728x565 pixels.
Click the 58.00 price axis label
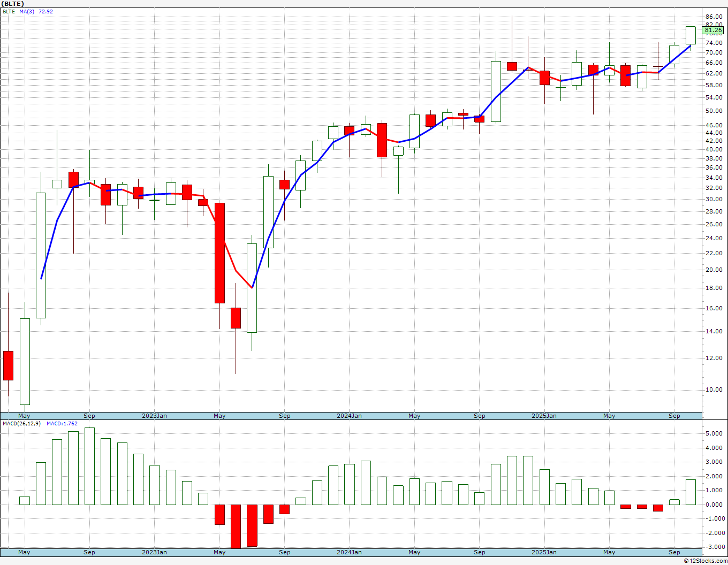714,85
